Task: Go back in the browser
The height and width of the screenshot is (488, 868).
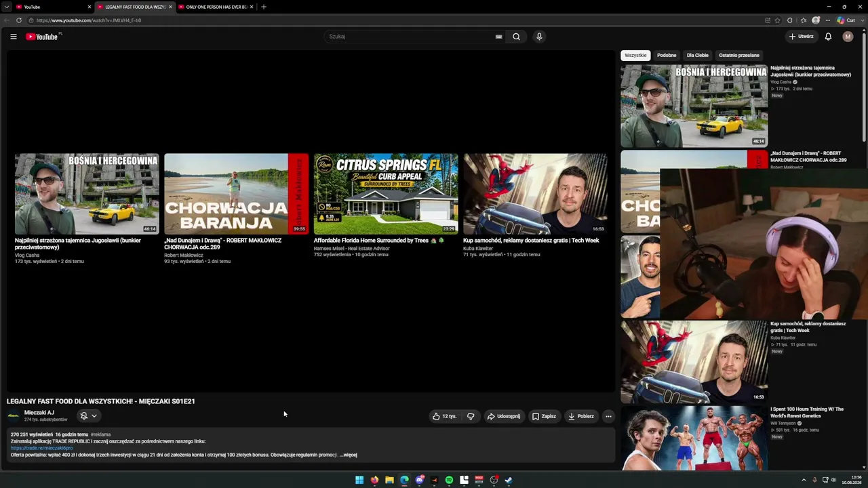Action: click(x=7, y=20)
